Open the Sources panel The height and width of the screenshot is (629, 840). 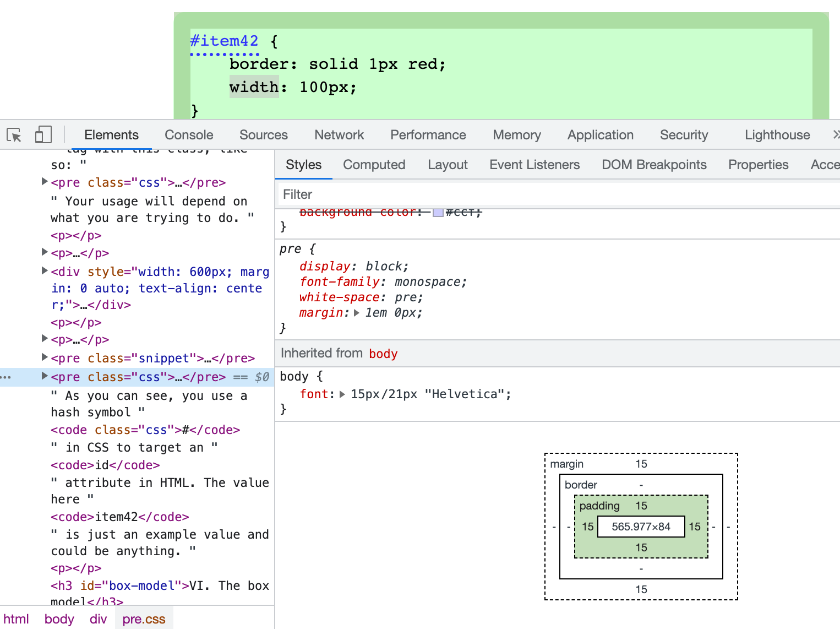pyautogui.click(x=264, y=135)
